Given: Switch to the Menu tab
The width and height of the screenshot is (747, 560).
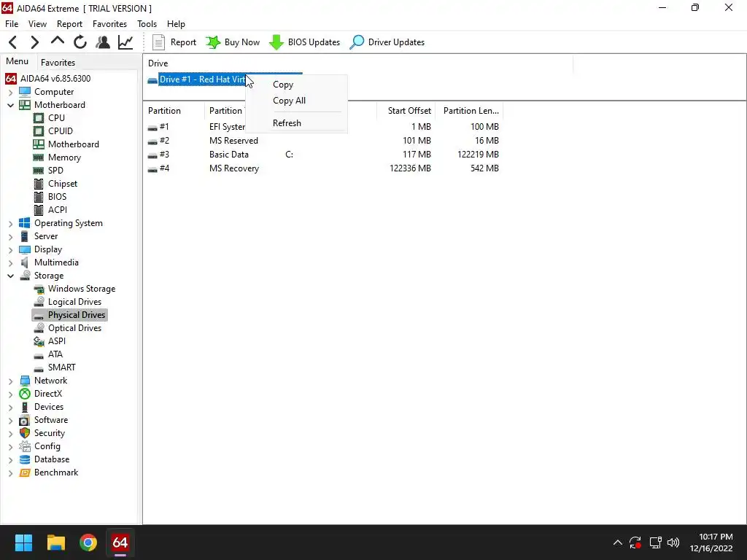Looking at the screenshot, I should point(18,61).
